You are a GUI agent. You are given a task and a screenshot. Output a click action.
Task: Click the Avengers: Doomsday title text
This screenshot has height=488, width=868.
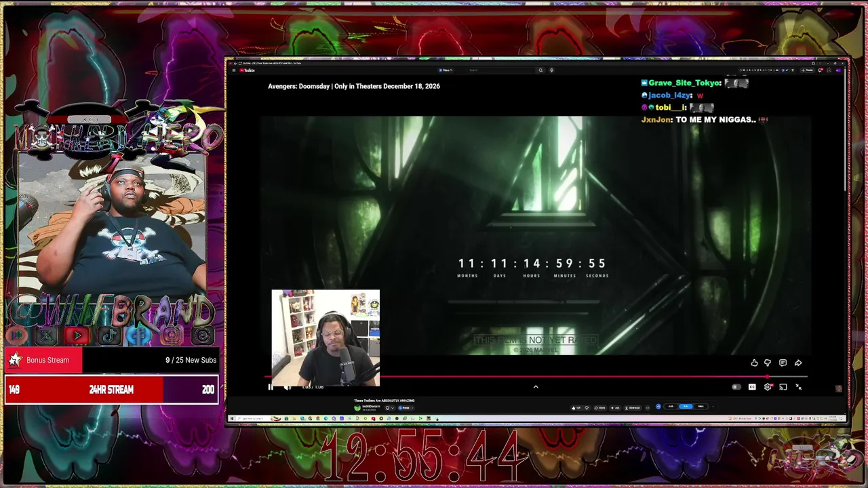354,86
